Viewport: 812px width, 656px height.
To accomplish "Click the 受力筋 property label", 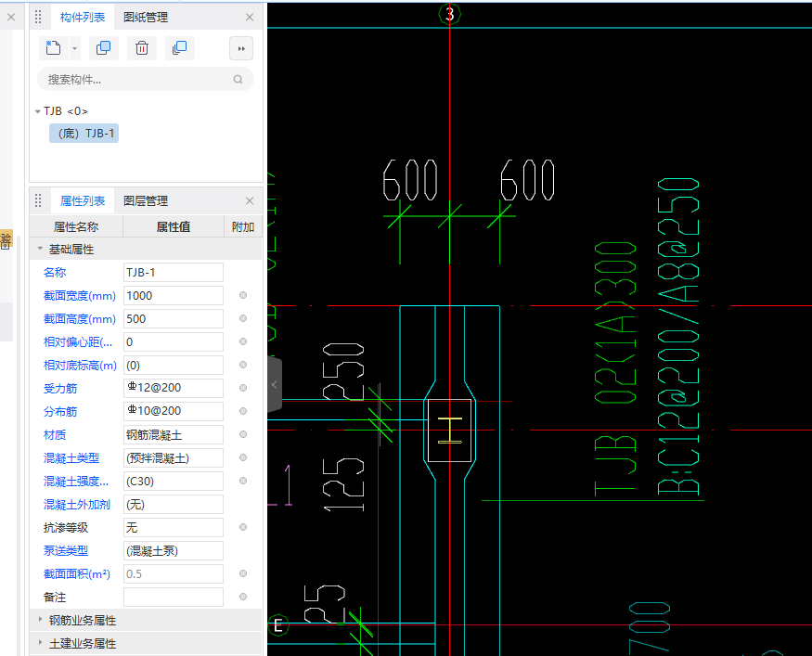I will tap(60, 389).
